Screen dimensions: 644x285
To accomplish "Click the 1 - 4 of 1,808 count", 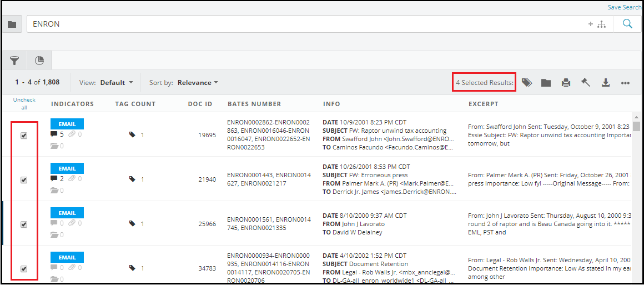I will point(37,82).
